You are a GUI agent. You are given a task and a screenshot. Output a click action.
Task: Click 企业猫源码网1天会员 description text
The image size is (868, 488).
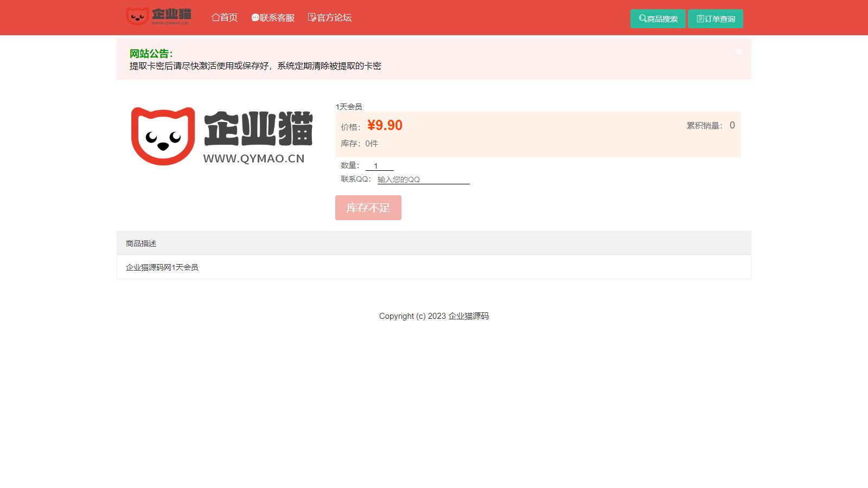[x=162, y=267]
